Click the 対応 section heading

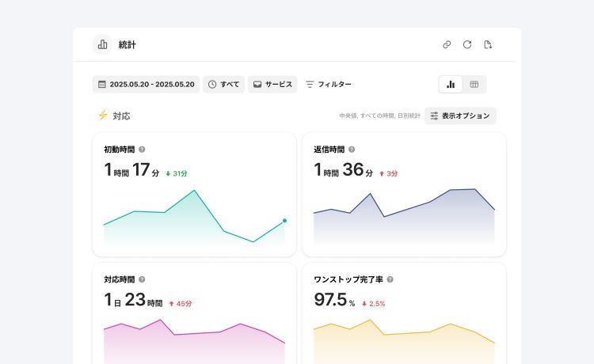click(x=121, y=116)
